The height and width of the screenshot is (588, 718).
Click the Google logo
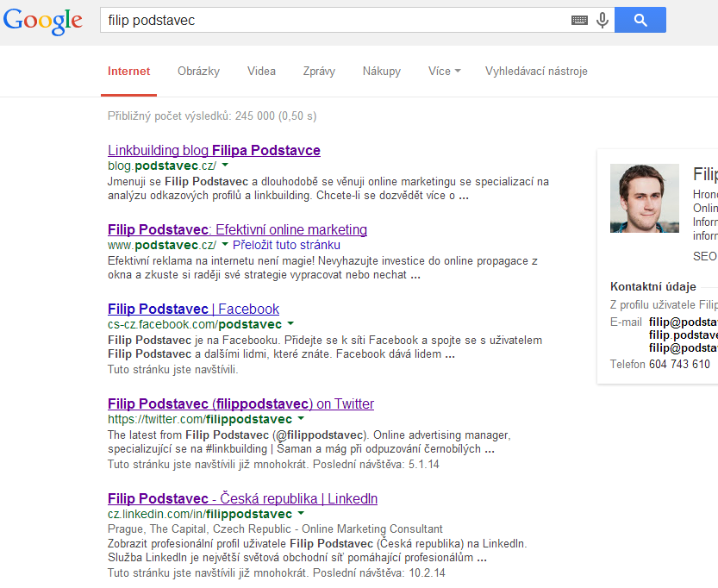pyautogui.click(x=42, y=22)
